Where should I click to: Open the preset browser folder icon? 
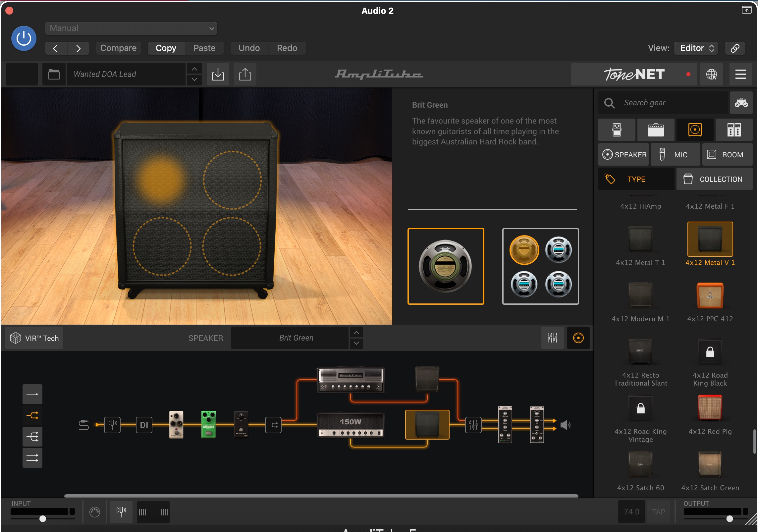pos(54,74)
